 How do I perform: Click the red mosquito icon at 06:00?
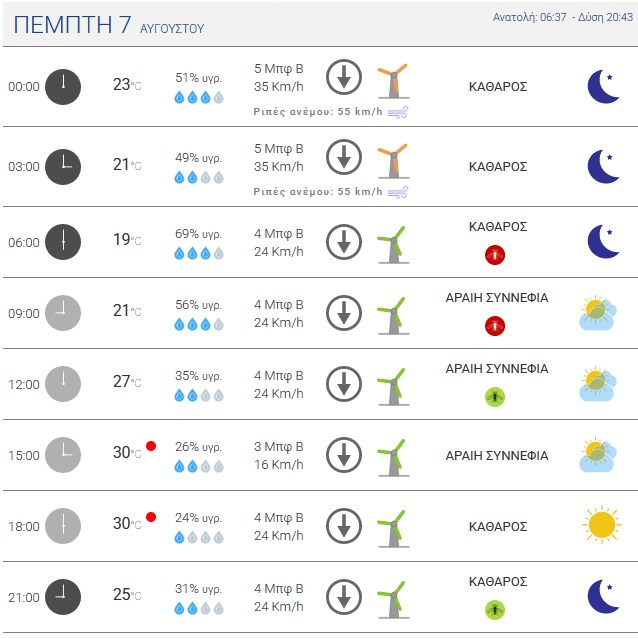click(495, 255)
